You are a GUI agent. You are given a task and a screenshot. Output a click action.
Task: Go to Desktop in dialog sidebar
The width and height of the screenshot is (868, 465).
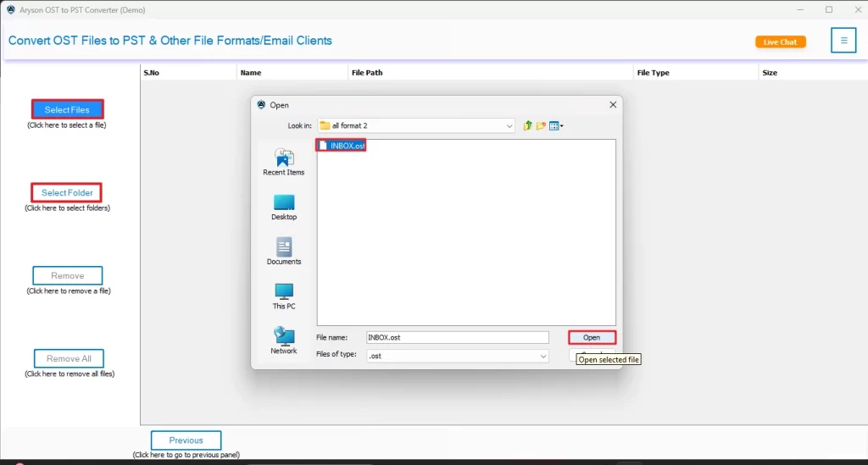click(x=284, y=208)
